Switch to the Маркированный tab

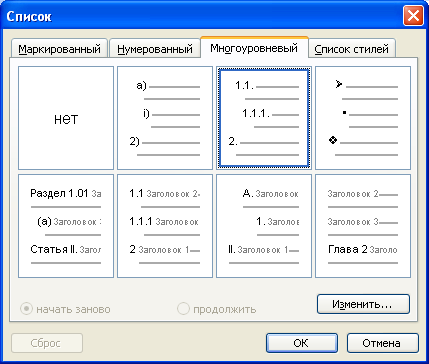point(59,49)
